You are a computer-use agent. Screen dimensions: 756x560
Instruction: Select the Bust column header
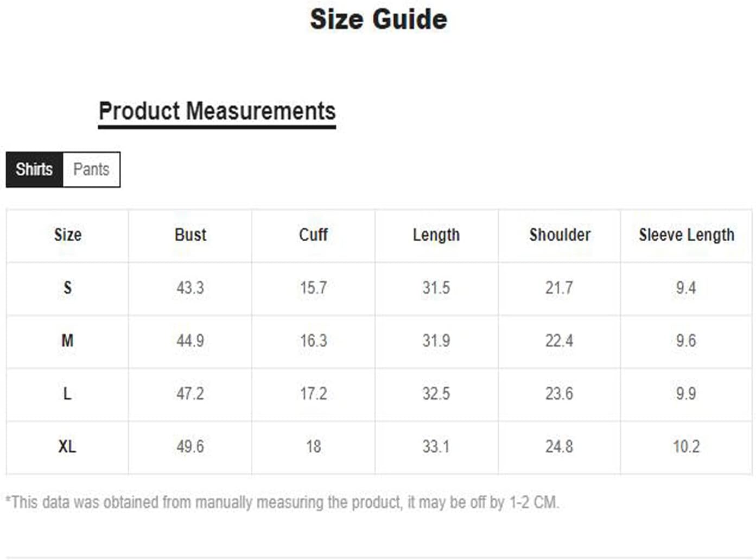190,235
